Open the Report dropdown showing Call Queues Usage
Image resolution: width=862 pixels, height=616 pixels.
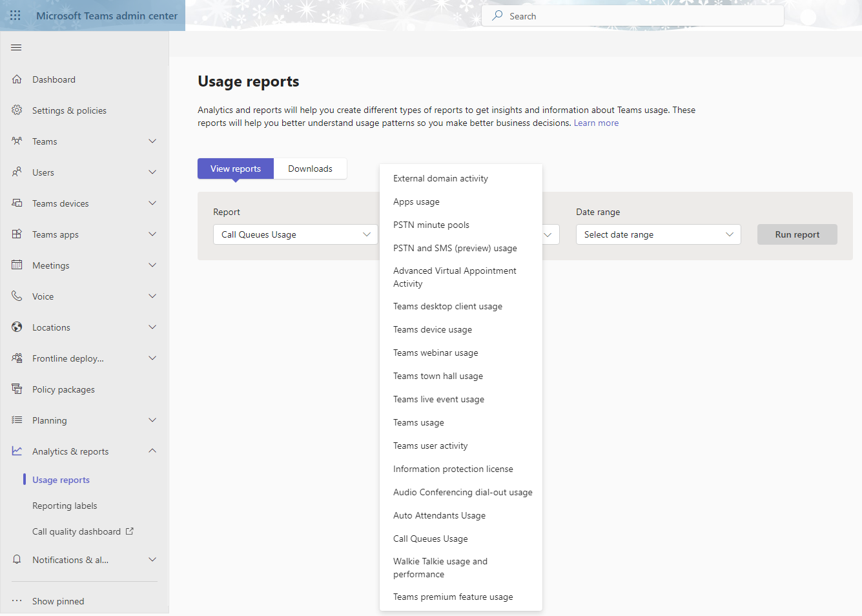(x=296, y=234)
